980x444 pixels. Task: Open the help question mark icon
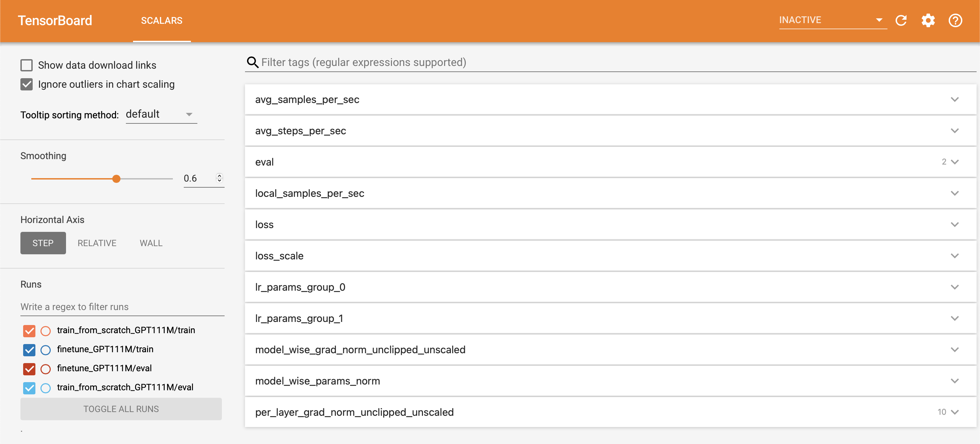955,20
